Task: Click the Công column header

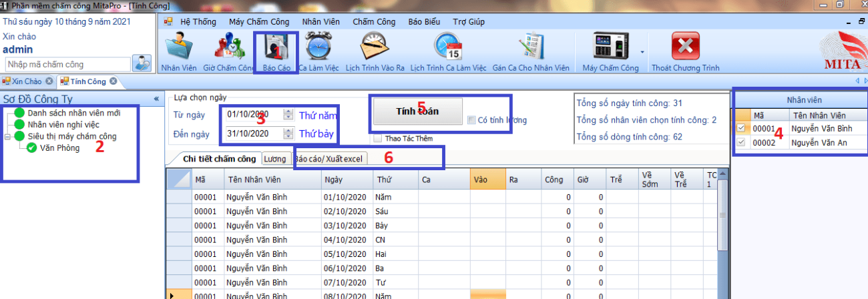Action: click(556, 180)
